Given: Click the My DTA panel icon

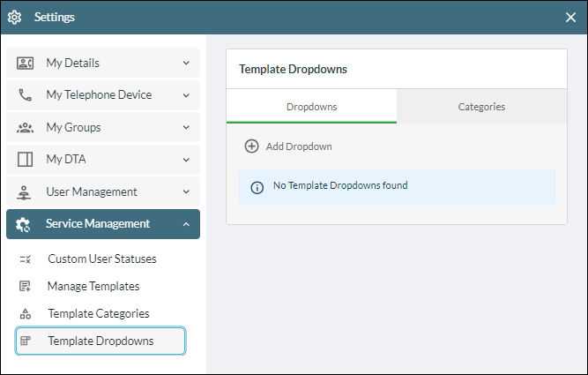Looking at the screenshot, I should tap(26, 160).
